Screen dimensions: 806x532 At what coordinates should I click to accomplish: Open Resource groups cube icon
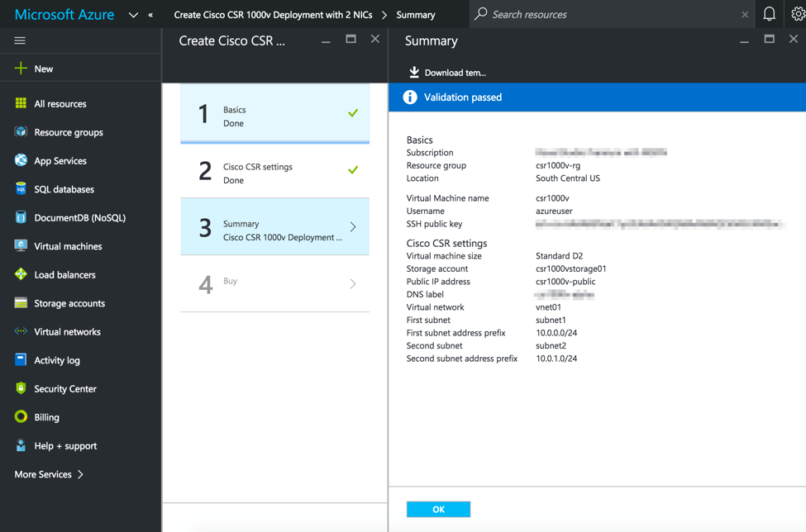click(x=21, y=132)
